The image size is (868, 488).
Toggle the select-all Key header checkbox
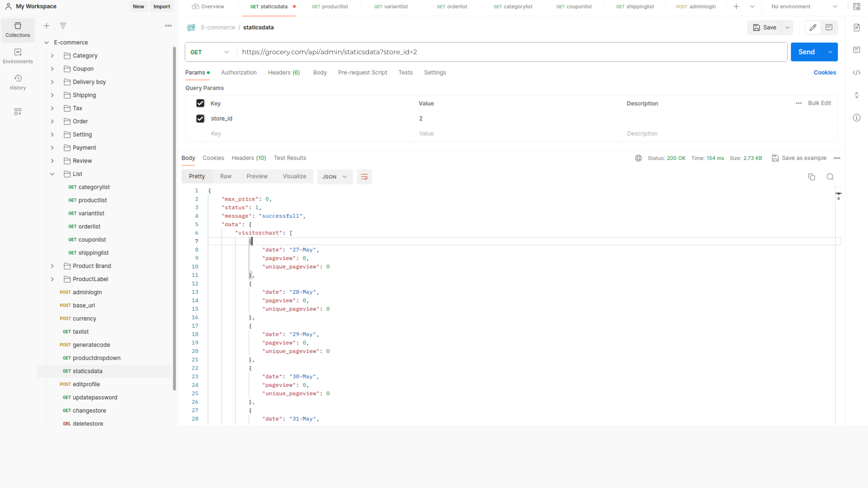point(200,103)
